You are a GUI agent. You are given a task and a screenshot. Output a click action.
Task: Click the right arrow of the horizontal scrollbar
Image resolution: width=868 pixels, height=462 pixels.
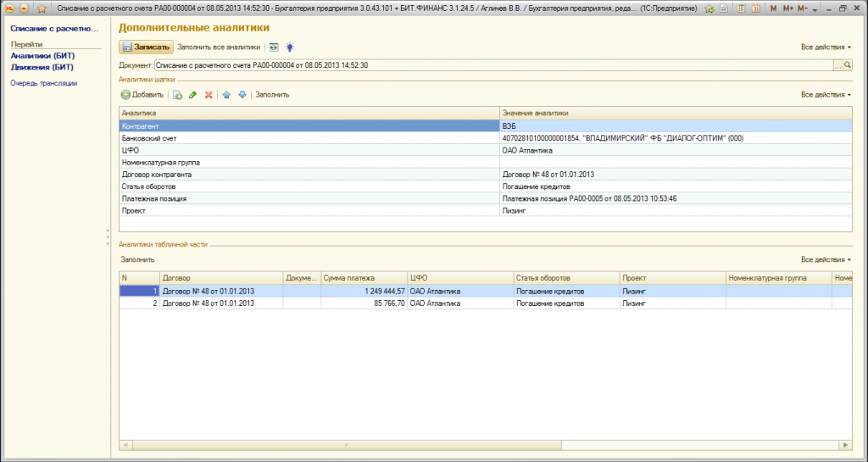tap(846, 445)
